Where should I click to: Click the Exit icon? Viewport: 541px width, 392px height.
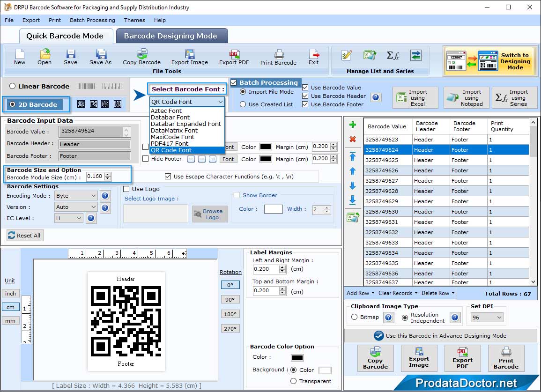pos(314,57)
